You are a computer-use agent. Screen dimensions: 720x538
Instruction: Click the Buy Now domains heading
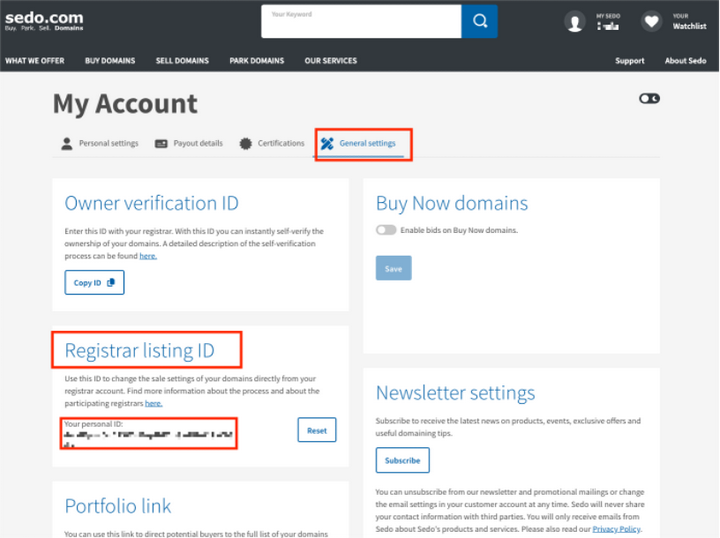point(452,203)
